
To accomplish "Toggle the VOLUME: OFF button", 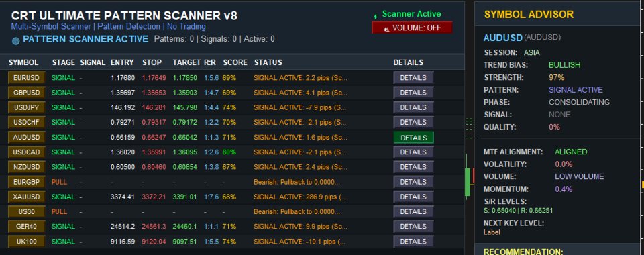I will [x=412, y=28].
